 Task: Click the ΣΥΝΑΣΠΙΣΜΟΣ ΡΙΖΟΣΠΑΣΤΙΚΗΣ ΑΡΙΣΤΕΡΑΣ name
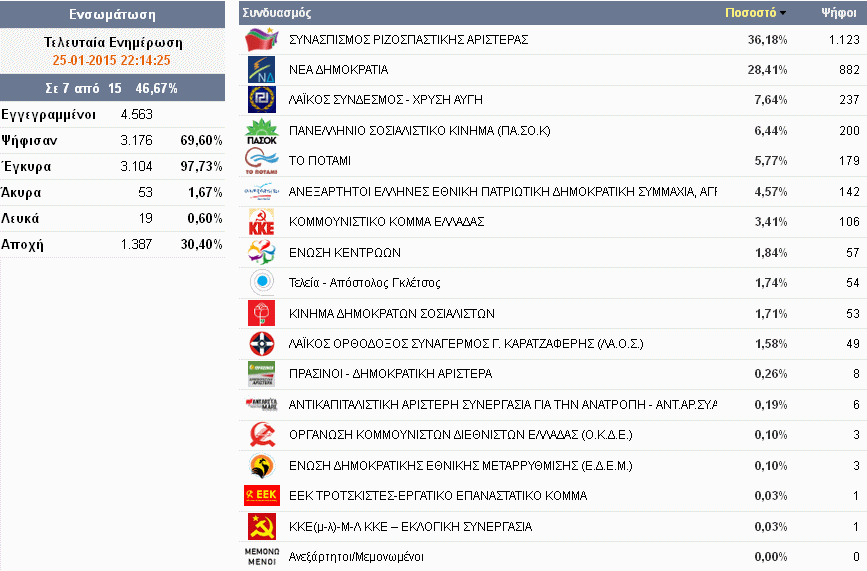click(409, 40)
